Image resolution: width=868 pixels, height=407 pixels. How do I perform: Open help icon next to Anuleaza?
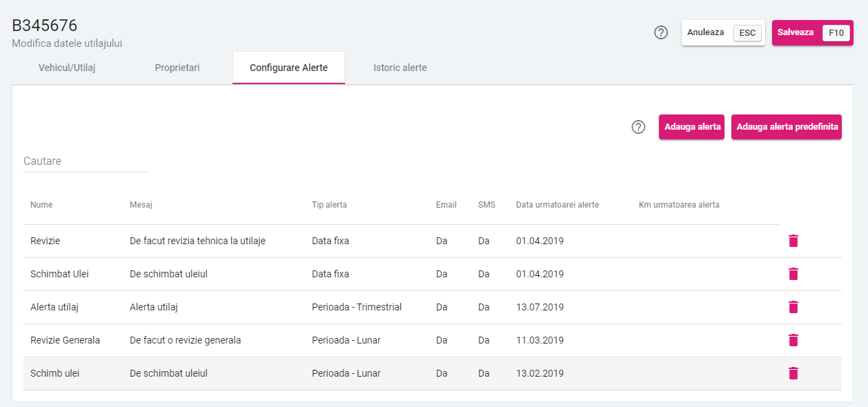(x=661, y=32)
